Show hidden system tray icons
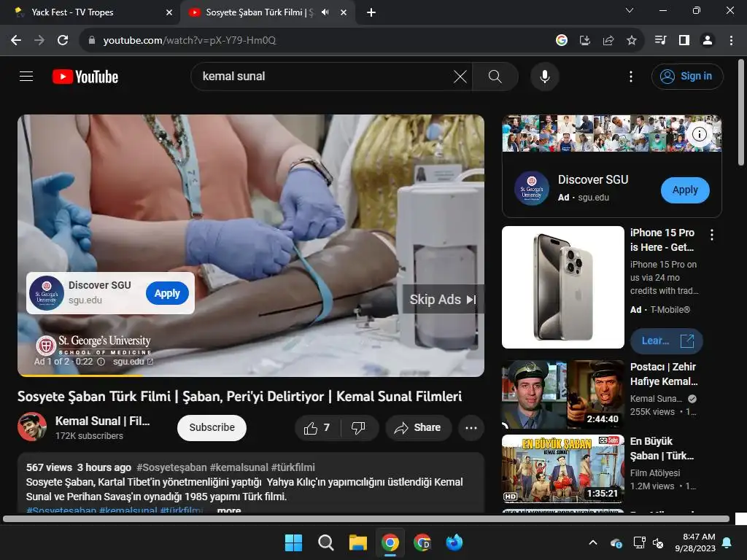747x560 pixels. point(593,542)
